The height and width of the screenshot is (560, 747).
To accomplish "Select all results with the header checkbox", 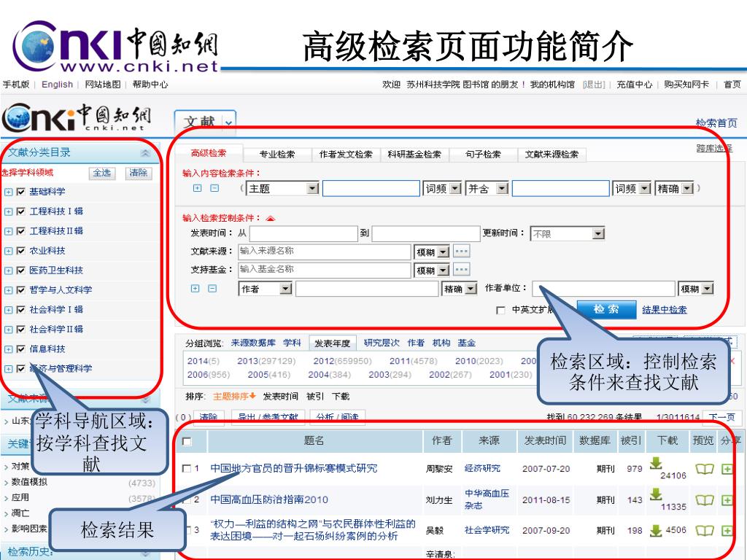I will pos(187,441).
